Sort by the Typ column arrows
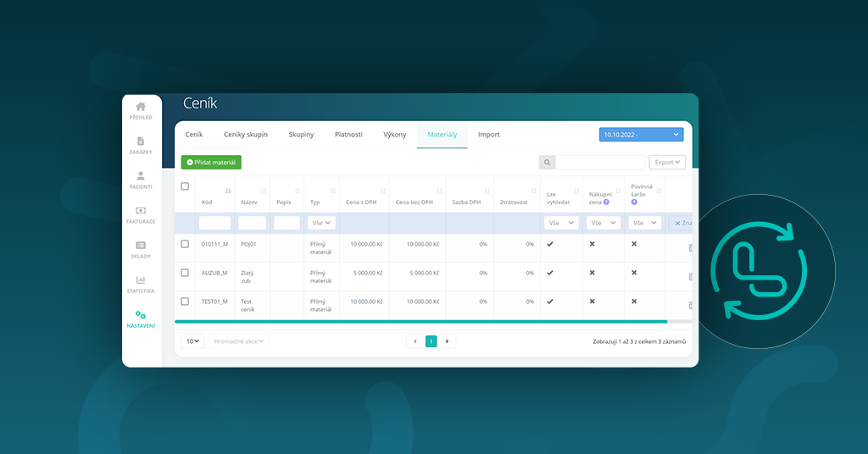868x454 pixels. click(333, 191)
